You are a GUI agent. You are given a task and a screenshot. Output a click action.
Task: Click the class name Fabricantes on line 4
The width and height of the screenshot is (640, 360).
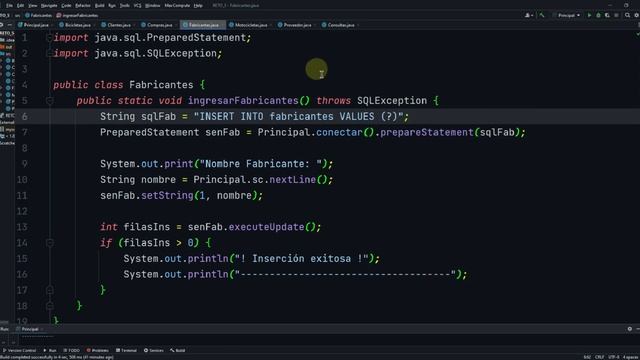tap(161, 85)
